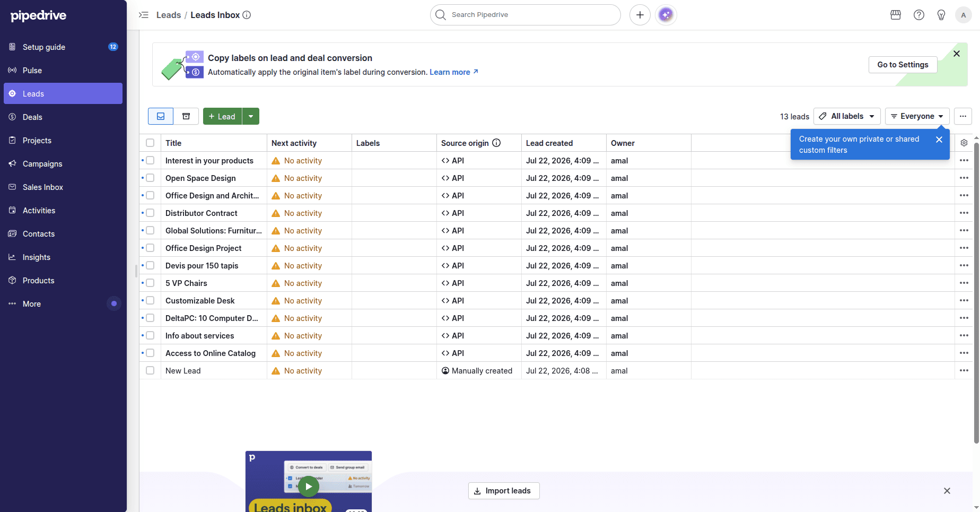
Task: Close the label conversion banner
Action: click(x=957, y=54)
